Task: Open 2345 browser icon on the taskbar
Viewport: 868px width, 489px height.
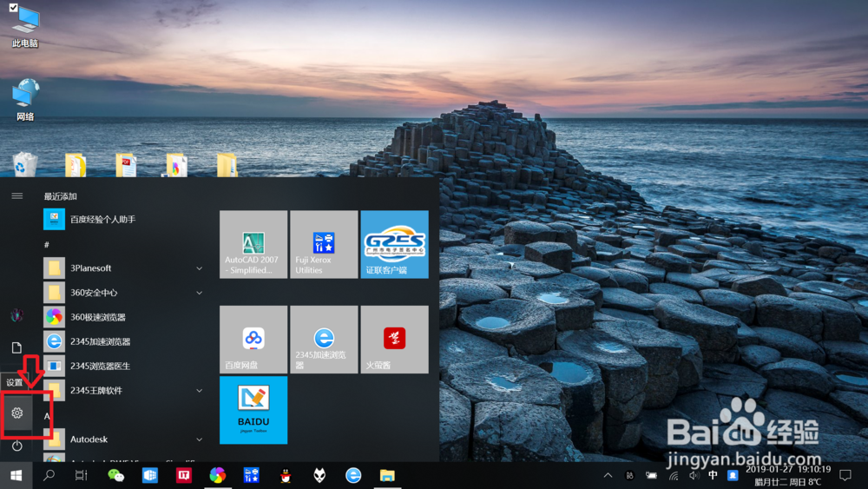Action: pos(353,475)
